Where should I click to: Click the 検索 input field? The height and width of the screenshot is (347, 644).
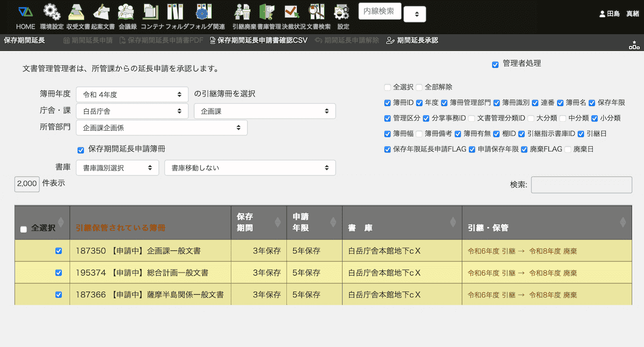(x=581, y=185)
